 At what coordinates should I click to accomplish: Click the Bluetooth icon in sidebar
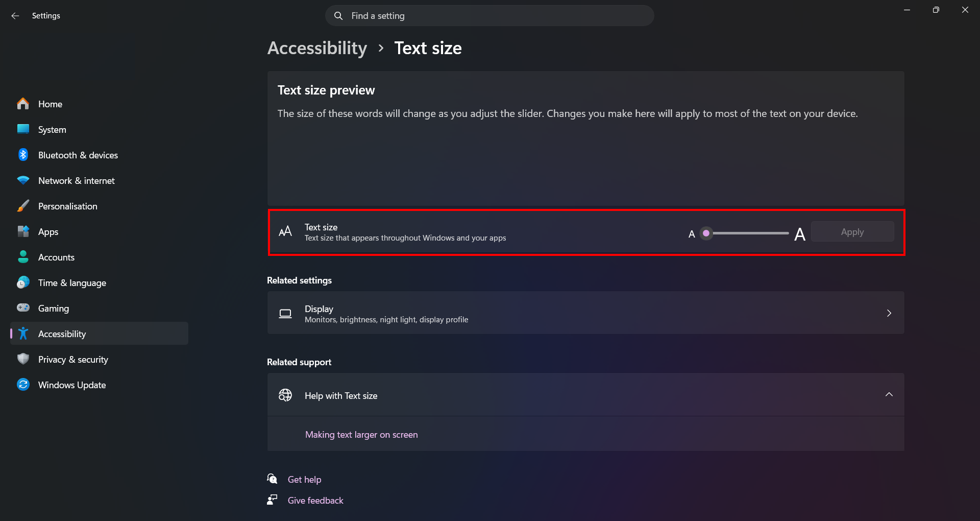click(23, 155)
